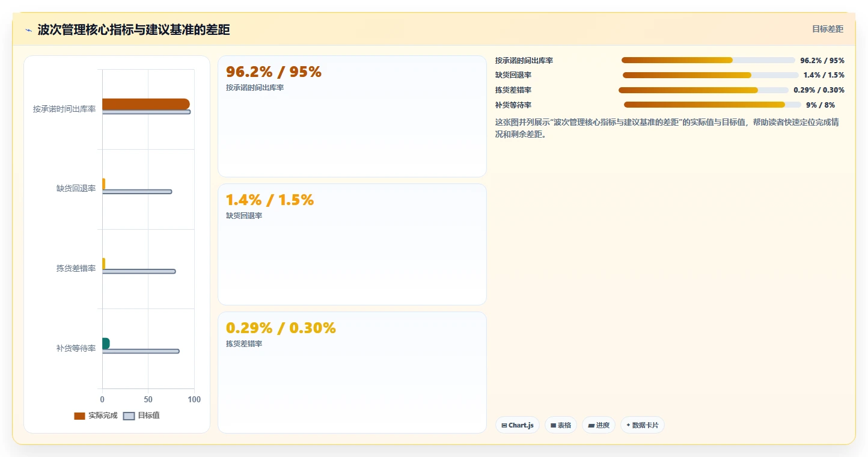Click the green actual bar for 补货等待率
Image resolution: width=868 pixels, height=457 pixels.
click(x=106, y=343)
